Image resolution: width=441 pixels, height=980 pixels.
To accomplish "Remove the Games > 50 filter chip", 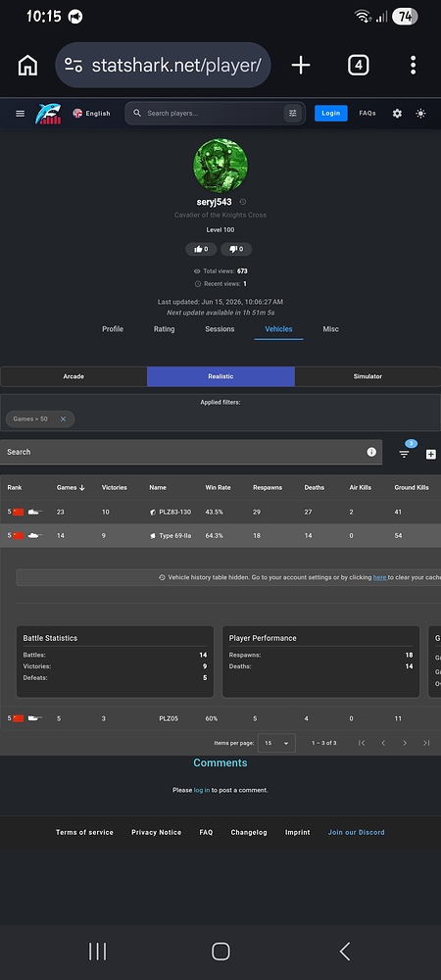I will [63, 418].
